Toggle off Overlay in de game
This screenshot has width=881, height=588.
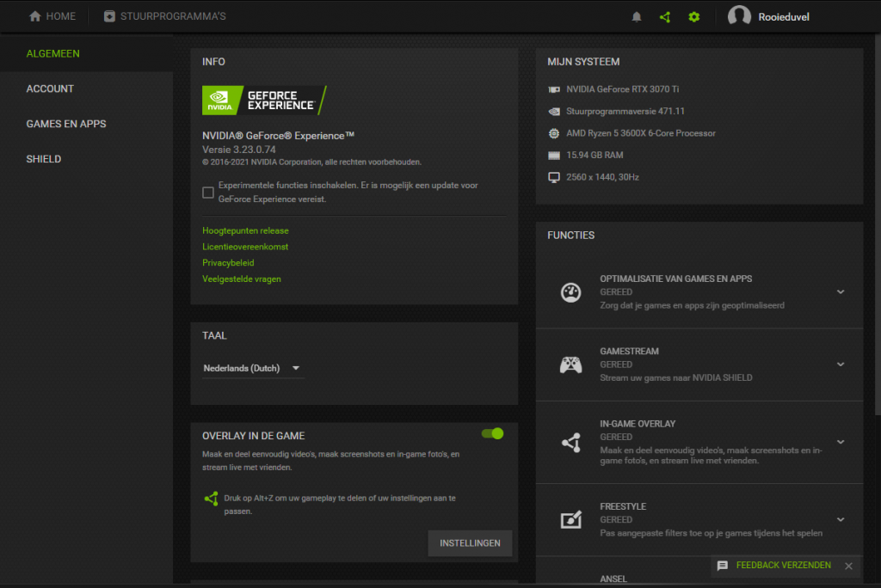(492, 433)
